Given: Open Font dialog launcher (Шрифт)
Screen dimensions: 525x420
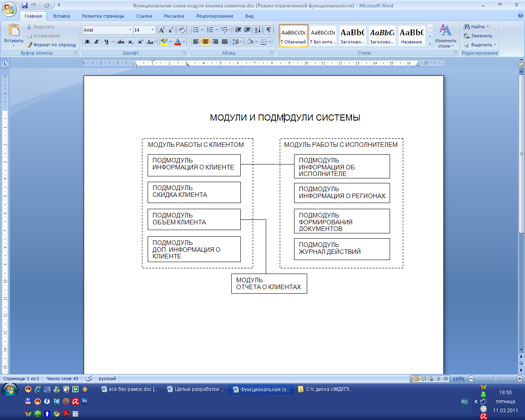Looking at the screenshot, I should (x=184, y=53).
